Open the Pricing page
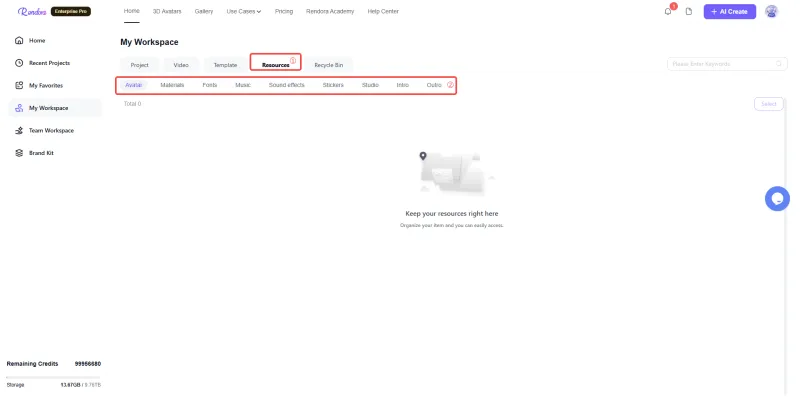Screen dimensions: 800x397 [x=284, y=11]
